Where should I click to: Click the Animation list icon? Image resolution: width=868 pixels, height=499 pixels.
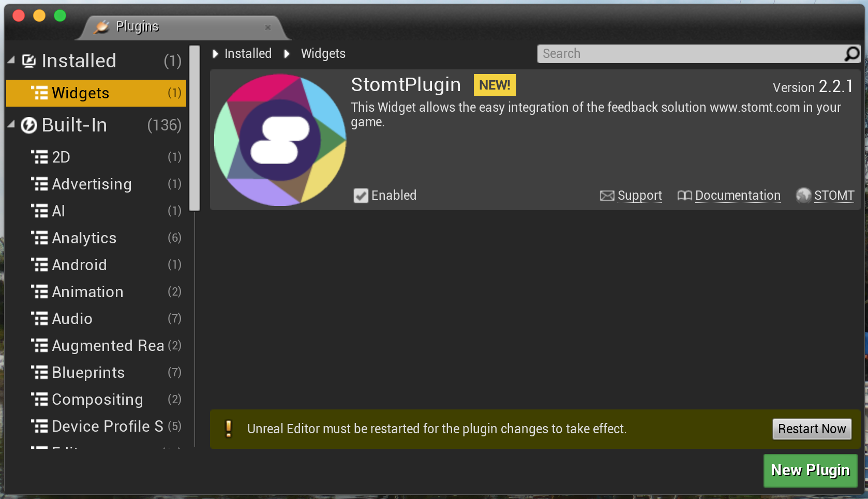coord(39,292)
